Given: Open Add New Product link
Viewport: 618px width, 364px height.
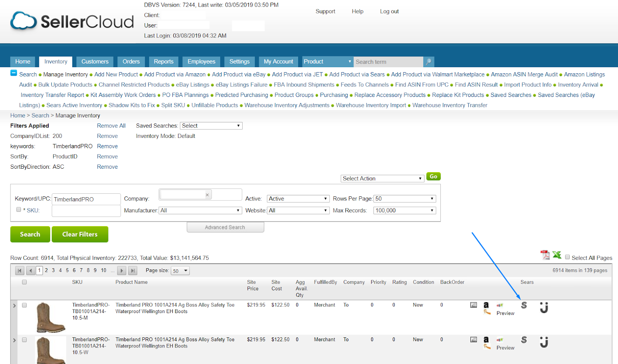Looking at the screenshot, I should coord(116,74).
